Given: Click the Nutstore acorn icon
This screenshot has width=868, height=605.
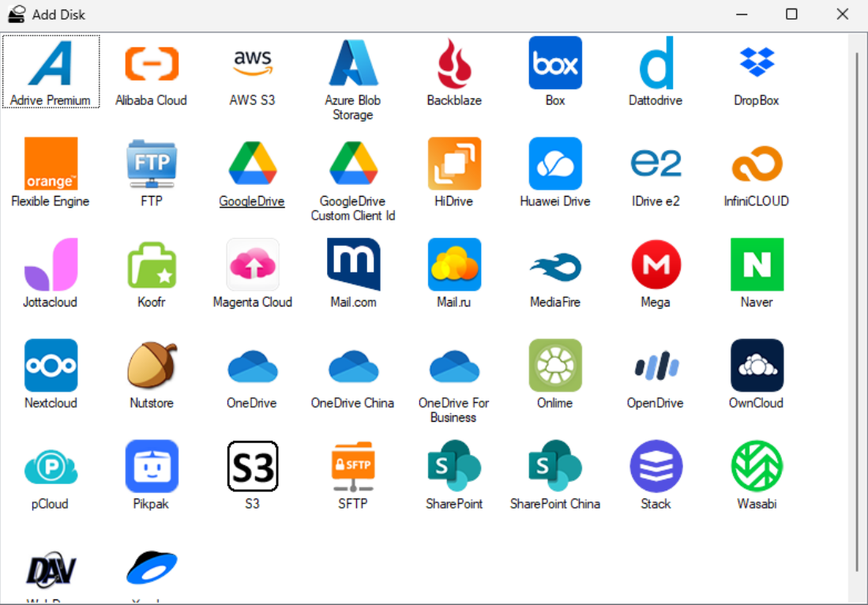Looking at the screenshot, I should (151, 366).
